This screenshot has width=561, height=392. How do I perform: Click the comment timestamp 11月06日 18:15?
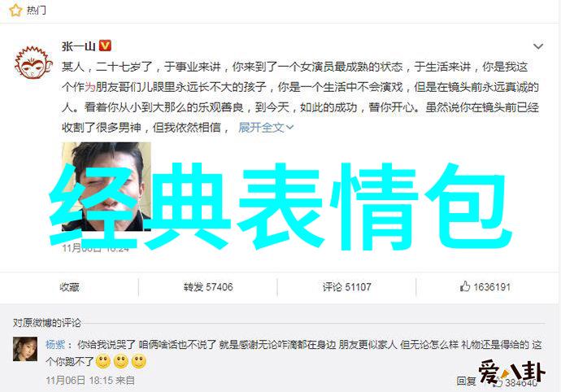coord(80,380)
